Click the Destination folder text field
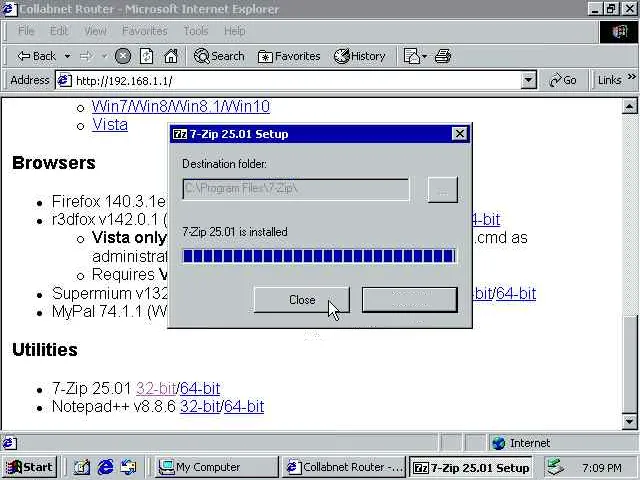The height and width of the screenshot is (480, 640). point(296,189)
